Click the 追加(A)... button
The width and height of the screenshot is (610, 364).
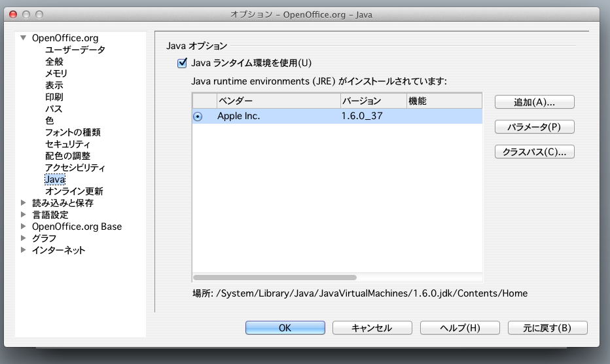pos(534,102)
